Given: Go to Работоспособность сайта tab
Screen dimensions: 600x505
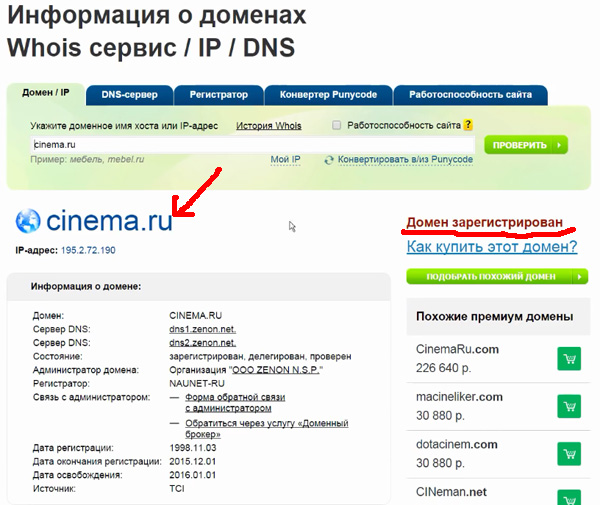Looking at the screenshot, I should coord(470,95).
